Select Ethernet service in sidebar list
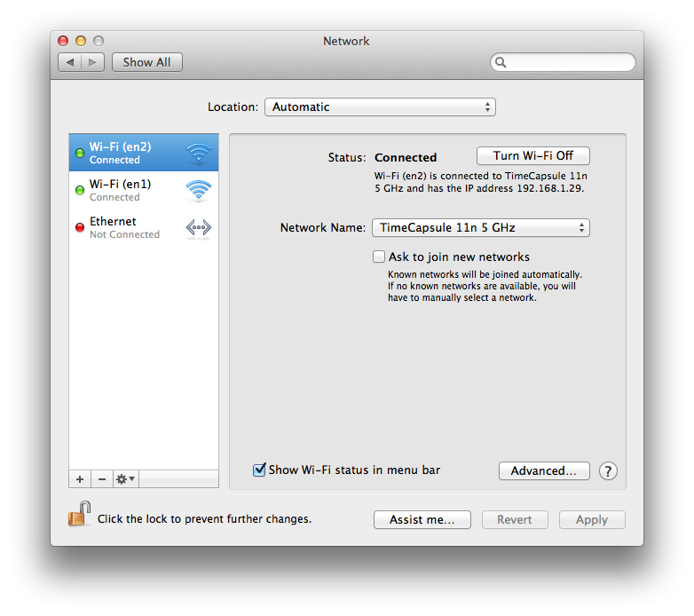This screenshot has width=694, height=616. (144, 227)
